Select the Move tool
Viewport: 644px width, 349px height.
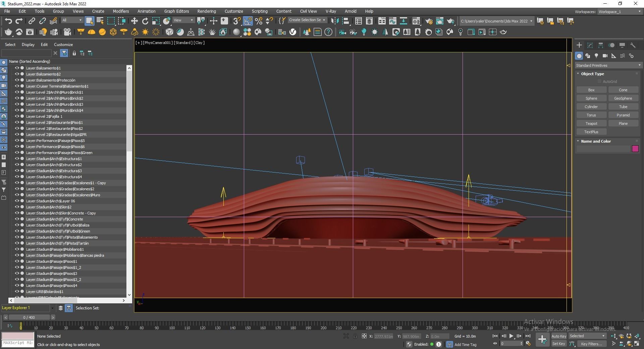point(134,21)
